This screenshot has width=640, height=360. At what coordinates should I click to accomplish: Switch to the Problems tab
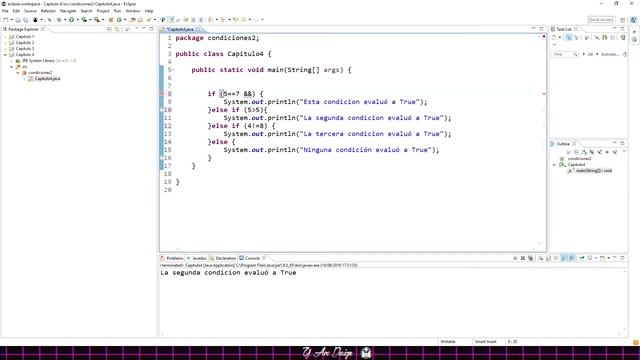[172, 258]
